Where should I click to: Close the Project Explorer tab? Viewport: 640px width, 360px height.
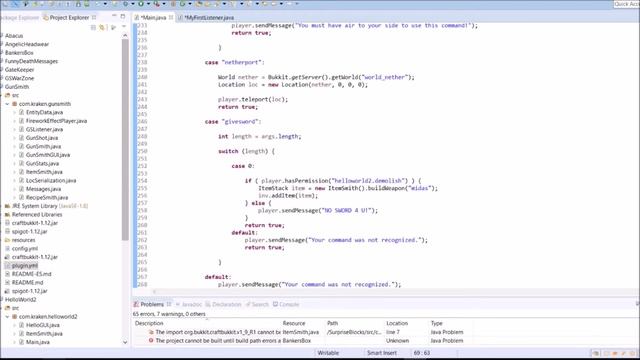coord(94,17)
